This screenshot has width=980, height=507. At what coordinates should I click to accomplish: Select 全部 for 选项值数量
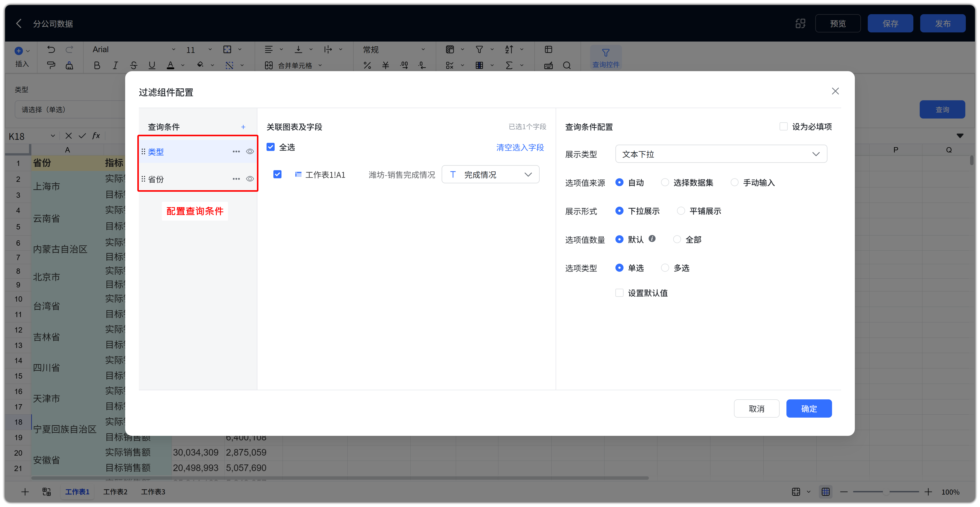pos(677,239)
